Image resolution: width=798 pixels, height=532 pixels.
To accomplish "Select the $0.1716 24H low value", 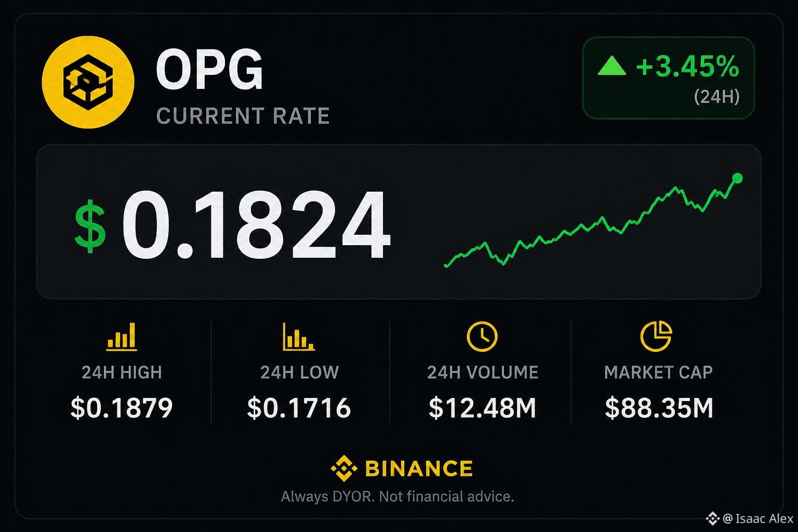I will pyautogui.click(x=299, y=408).
